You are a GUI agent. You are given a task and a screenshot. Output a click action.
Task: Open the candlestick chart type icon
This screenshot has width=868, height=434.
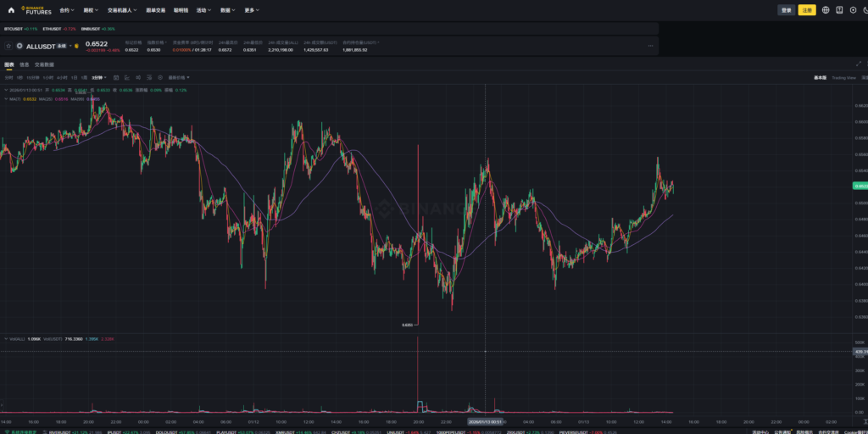115,77
